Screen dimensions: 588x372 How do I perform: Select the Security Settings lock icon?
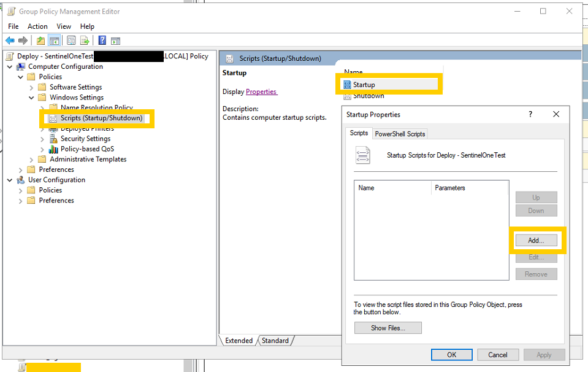(x=53, y=139)
